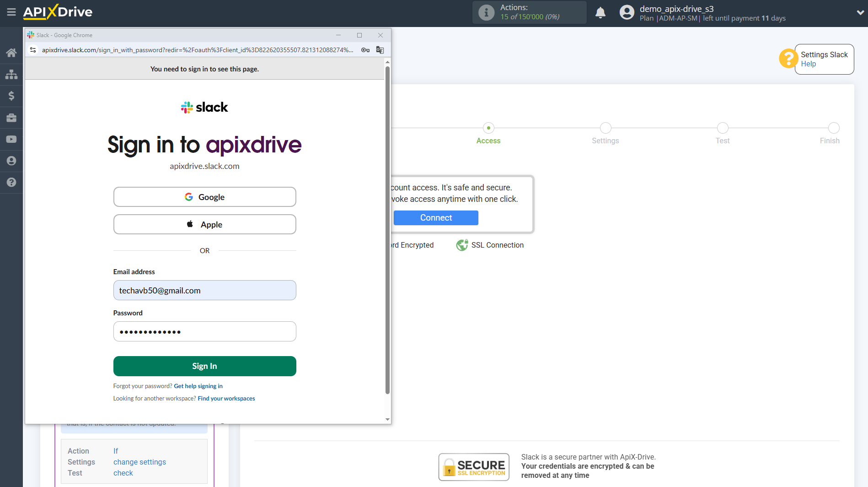
Task: Open the connections sitemap icon in the sidebar
Action: tap(11, 74)
